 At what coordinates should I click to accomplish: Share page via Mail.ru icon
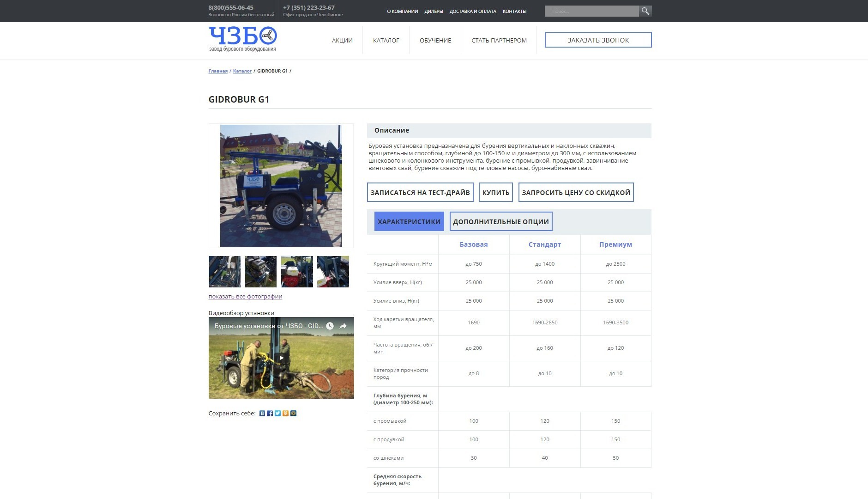(293, 414)
